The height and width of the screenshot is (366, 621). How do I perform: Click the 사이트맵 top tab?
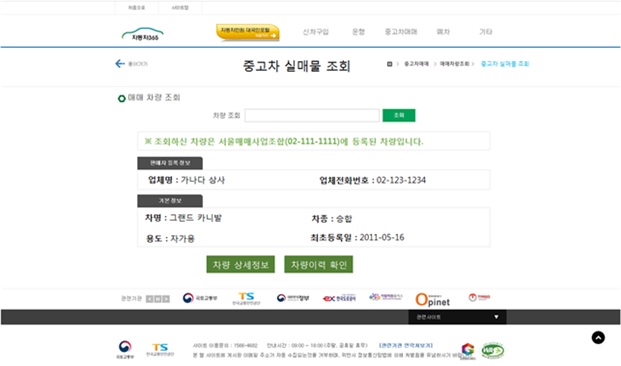point(180,8)
